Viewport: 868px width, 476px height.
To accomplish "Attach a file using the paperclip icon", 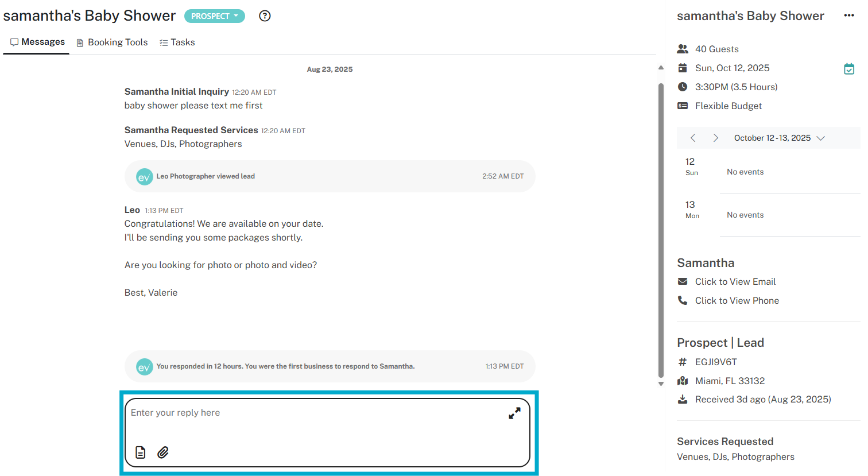I will pos(163,452).
